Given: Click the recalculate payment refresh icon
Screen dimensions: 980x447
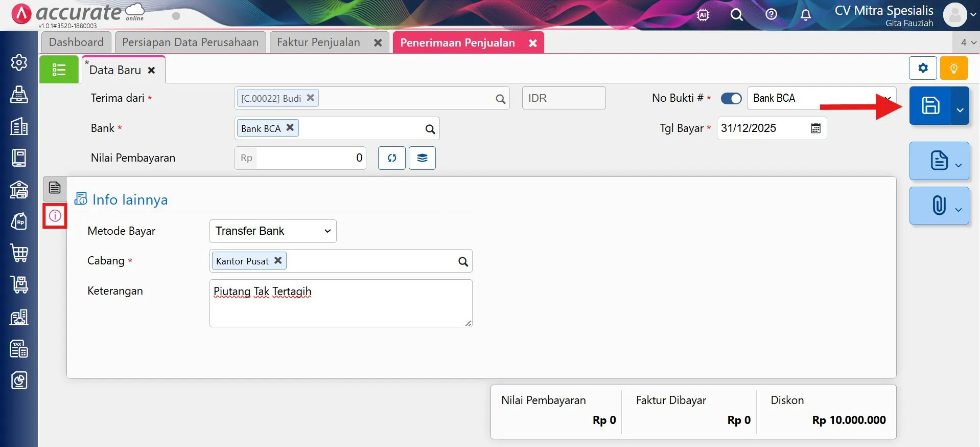Looking at the screenshot, I should click(391, 158).
